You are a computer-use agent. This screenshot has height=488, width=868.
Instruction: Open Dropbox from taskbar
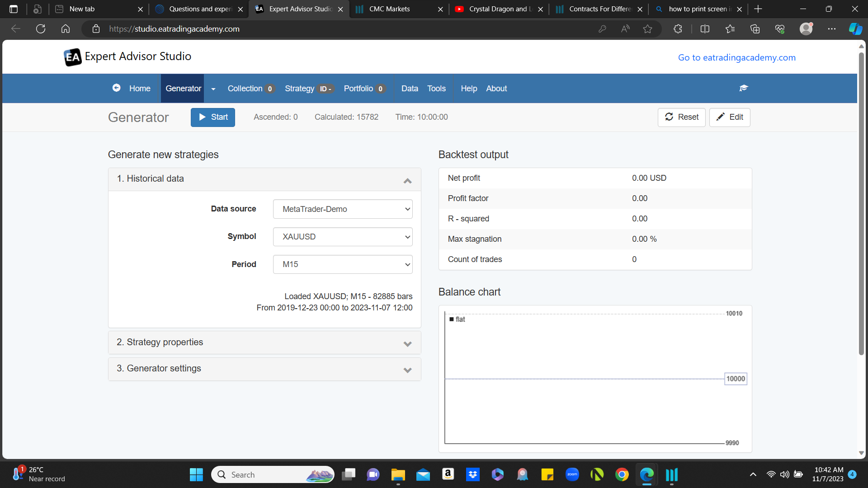(473, 474)
